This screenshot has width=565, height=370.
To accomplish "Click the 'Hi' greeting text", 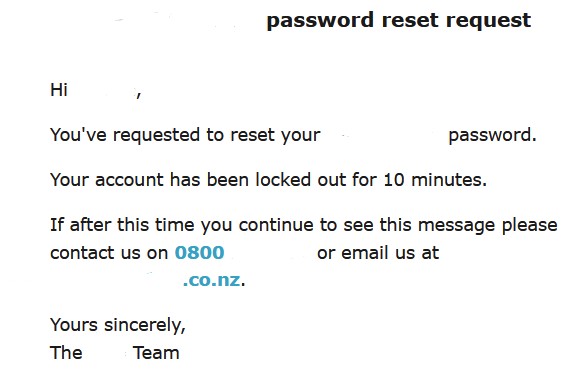I will click(59, 90).
